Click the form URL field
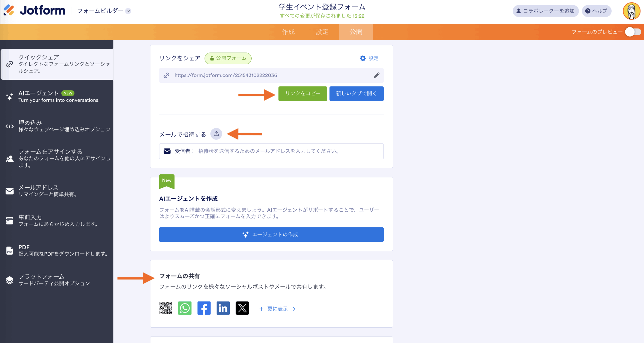The image size is (644, 343). (271, 75)
